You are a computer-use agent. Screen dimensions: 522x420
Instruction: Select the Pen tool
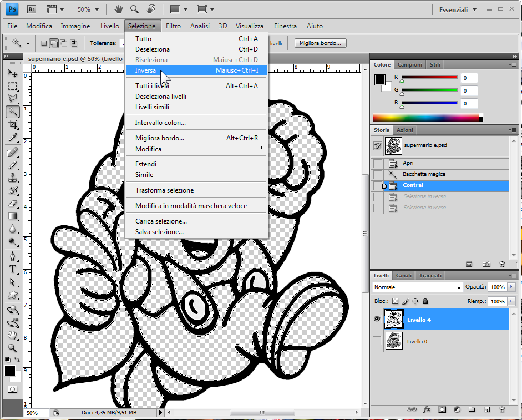13,256
